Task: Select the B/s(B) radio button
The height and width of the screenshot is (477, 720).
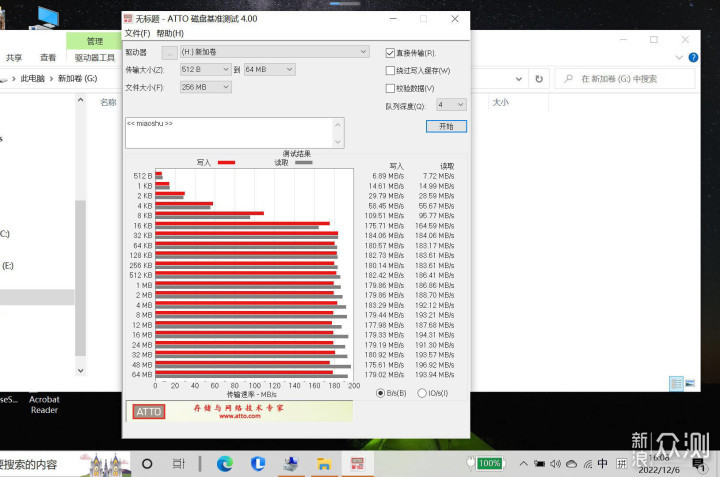Action: tap(380, 393)
